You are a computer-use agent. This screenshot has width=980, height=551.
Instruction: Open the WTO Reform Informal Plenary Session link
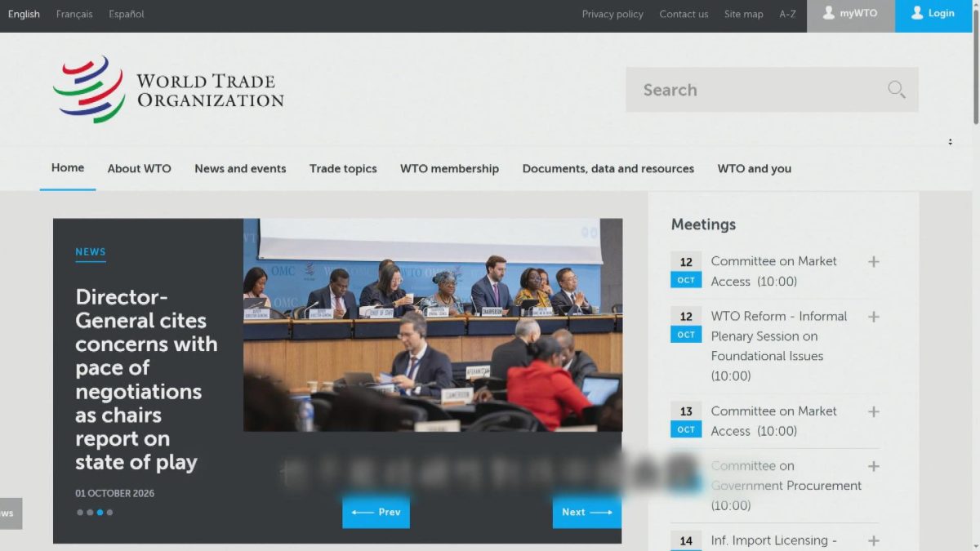point(779,346)
